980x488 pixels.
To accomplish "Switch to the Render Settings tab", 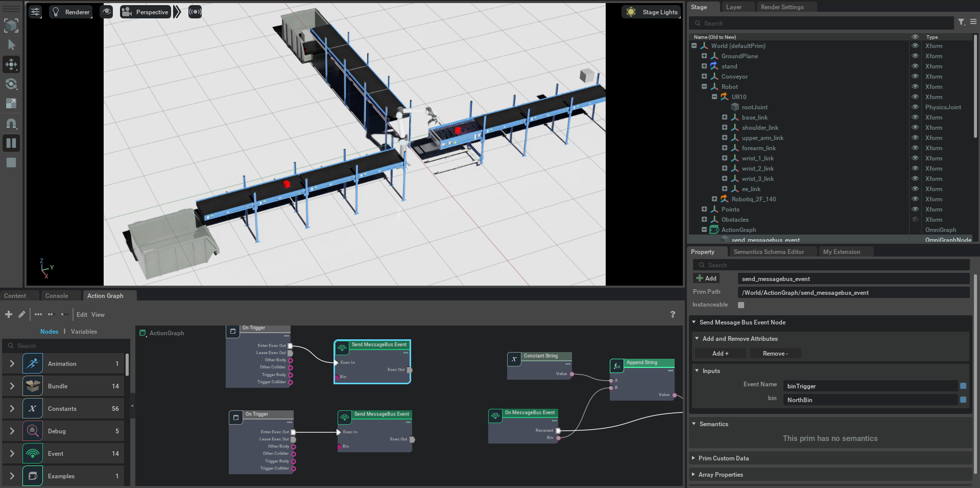I will click(782, 7).
